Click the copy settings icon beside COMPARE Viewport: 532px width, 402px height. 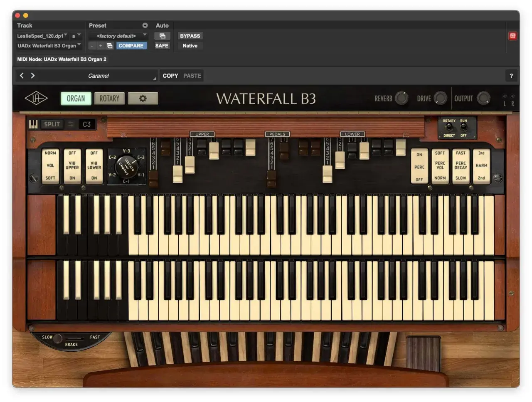pyautogui.click(x=110, y=46)
